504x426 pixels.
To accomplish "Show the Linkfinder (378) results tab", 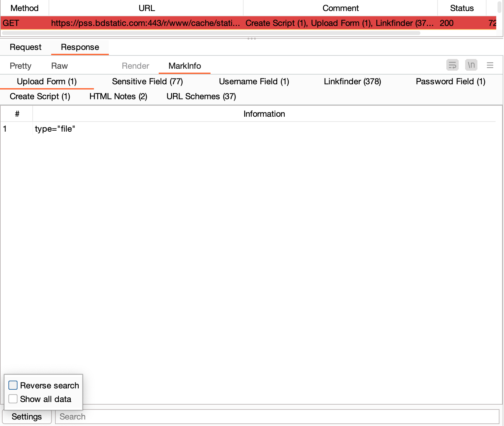I will (x=352, y=82).
